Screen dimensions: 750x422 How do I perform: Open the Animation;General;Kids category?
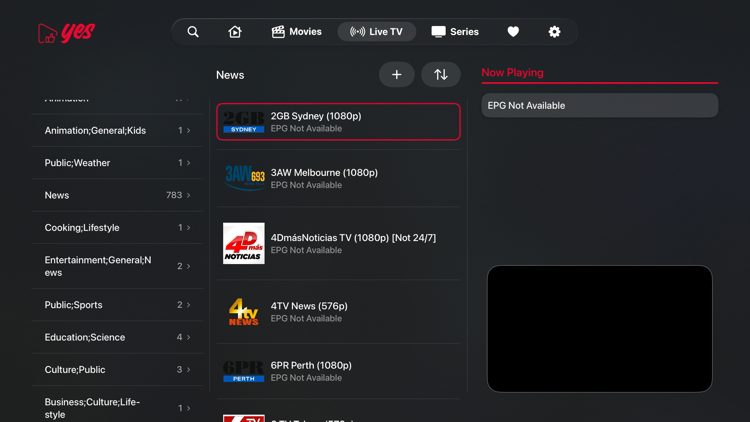pyautogui.click(x=118, y=130)
